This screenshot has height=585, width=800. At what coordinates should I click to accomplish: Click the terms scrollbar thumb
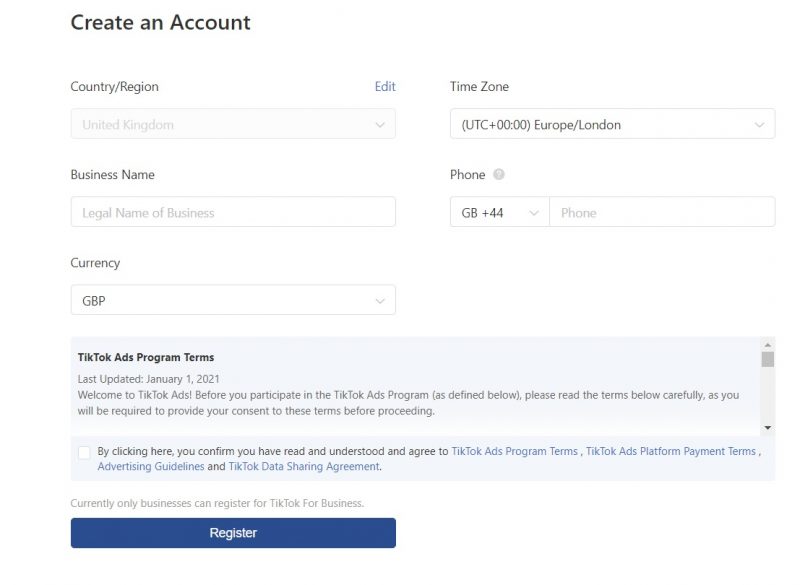point(767,360)
